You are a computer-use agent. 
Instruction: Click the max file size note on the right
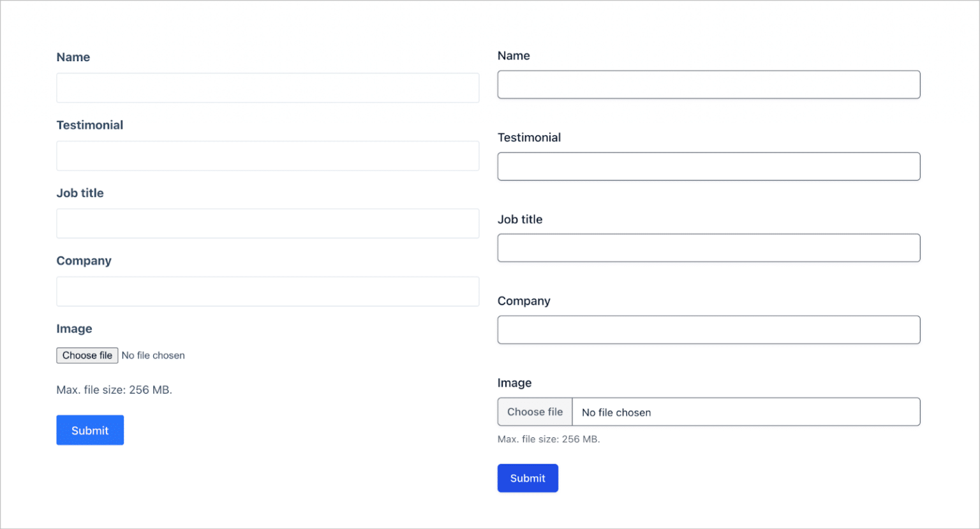click(549, 439)
